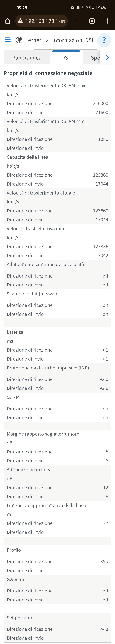This screenshot has width=115, height=644.
Task: Tap the Profilo 35b value row
Action: (x=57, y=561)
